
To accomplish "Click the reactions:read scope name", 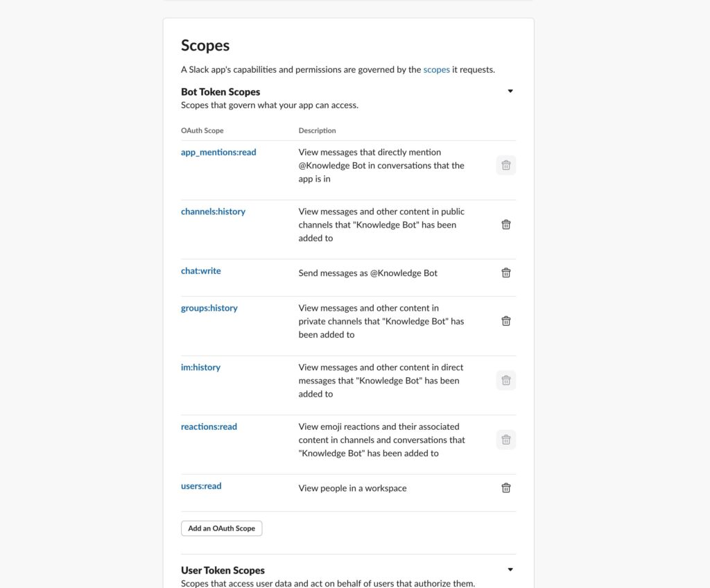I will point(209,426).
